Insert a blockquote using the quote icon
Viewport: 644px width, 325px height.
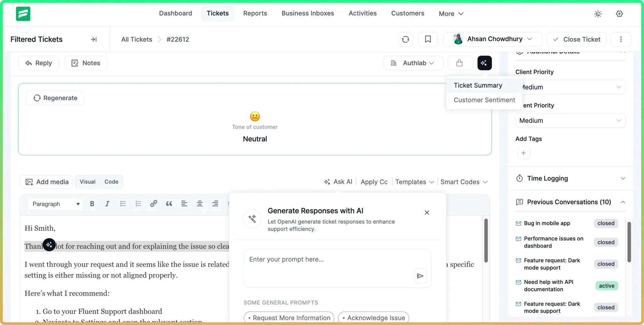pos(169,204)
